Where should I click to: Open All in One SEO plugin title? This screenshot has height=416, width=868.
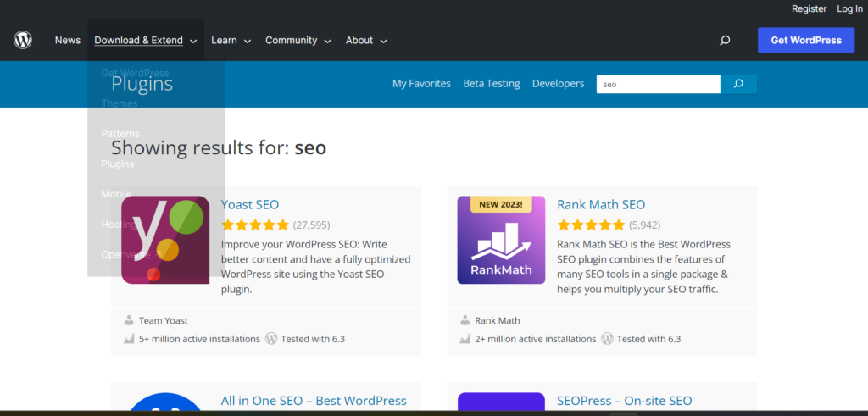pyautogui.click(x=314, y=401)
